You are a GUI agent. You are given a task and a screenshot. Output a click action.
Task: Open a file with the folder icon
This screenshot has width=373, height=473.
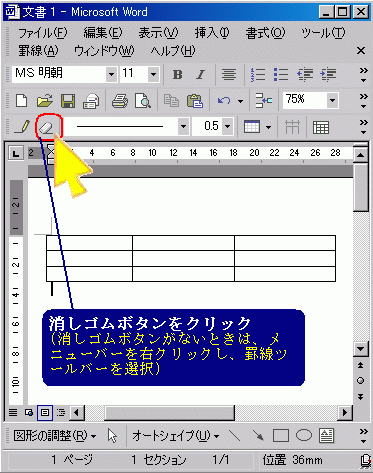(x=45, y=101)
